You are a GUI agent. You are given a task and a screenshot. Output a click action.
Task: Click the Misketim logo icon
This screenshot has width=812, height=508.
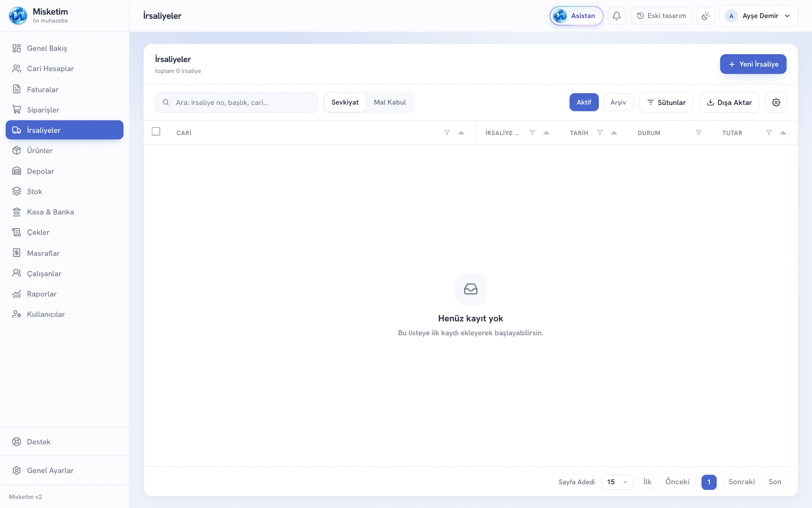click(x=18, y=16)
